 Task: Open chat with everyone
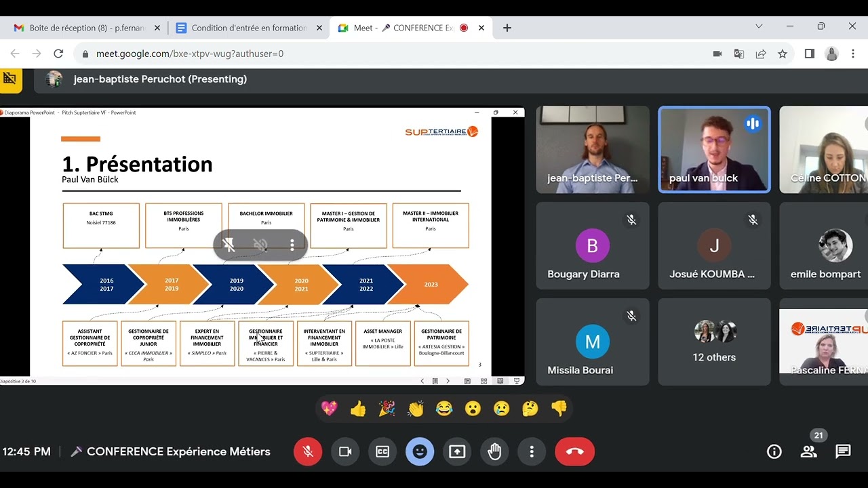(843, 451)
